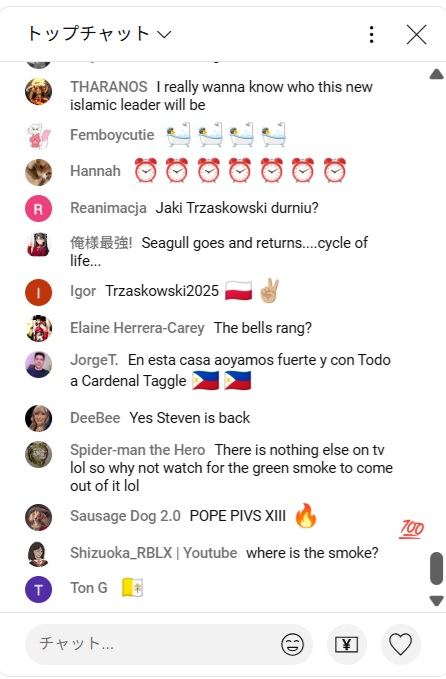
Task: Select the username Reanimacja
Action: [108, 208]
